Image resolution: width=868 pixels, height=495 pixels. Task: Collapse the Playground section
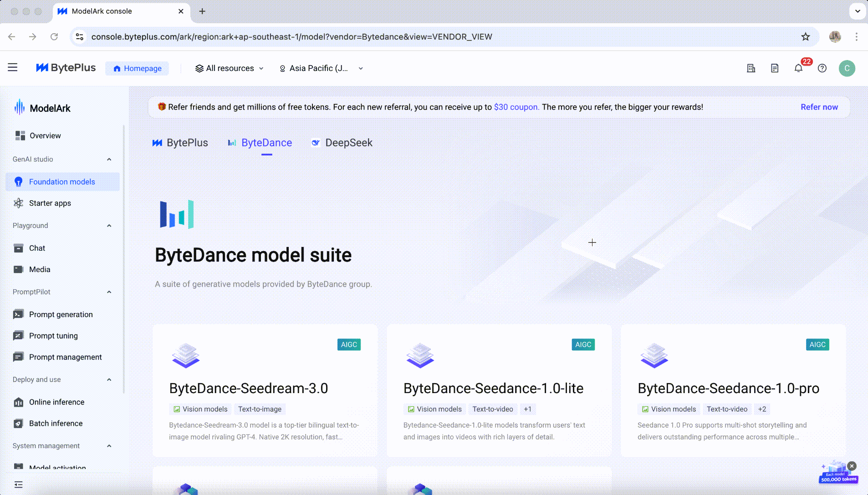(109, 226)
